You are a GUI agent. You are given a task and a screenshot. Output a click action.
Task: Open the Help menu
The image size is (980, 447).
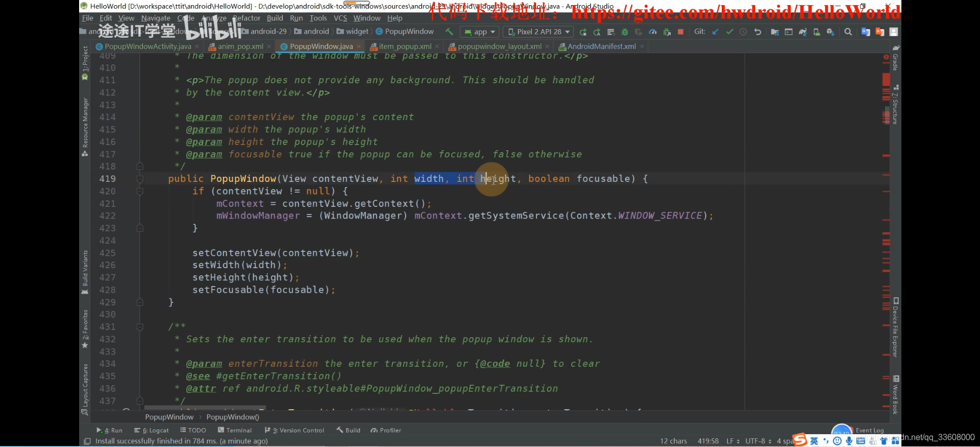tap(395, 18)
